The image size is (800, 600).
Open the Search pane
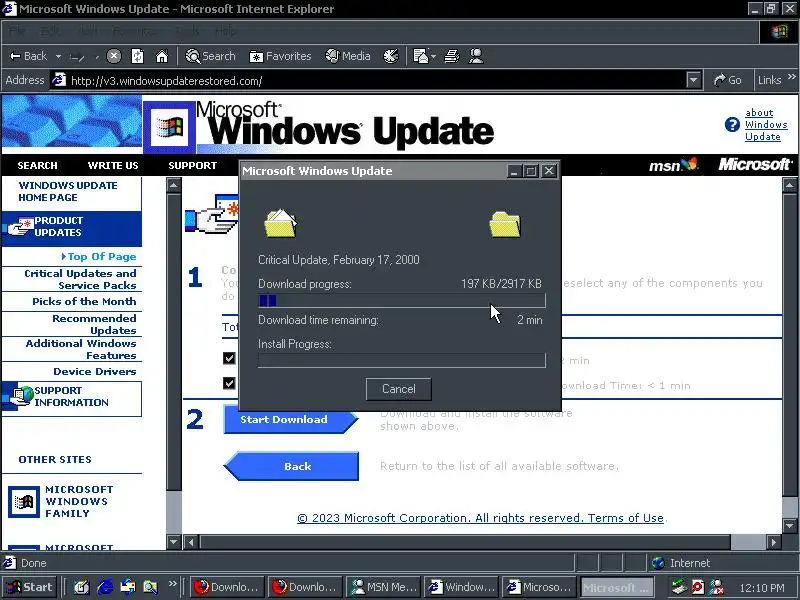click(211, 56)
